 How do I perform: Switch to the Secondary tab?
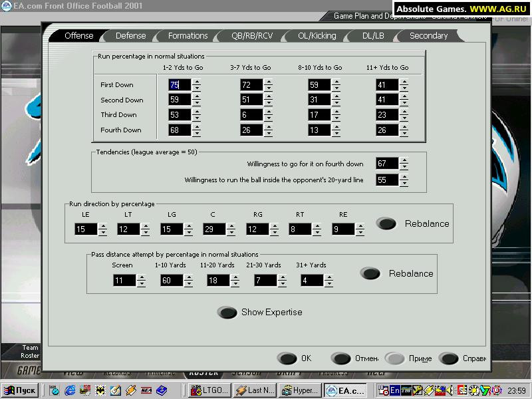pyautogui.click(x=428, y=36)
